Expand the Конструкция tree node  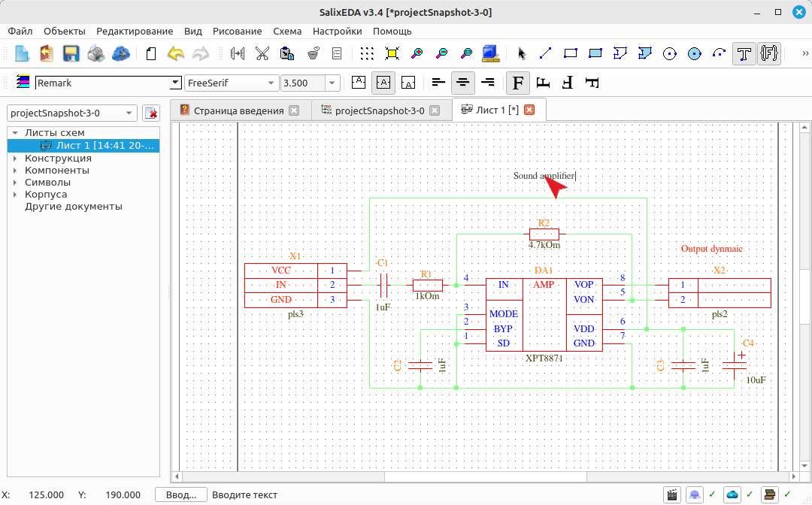(15, 159)
